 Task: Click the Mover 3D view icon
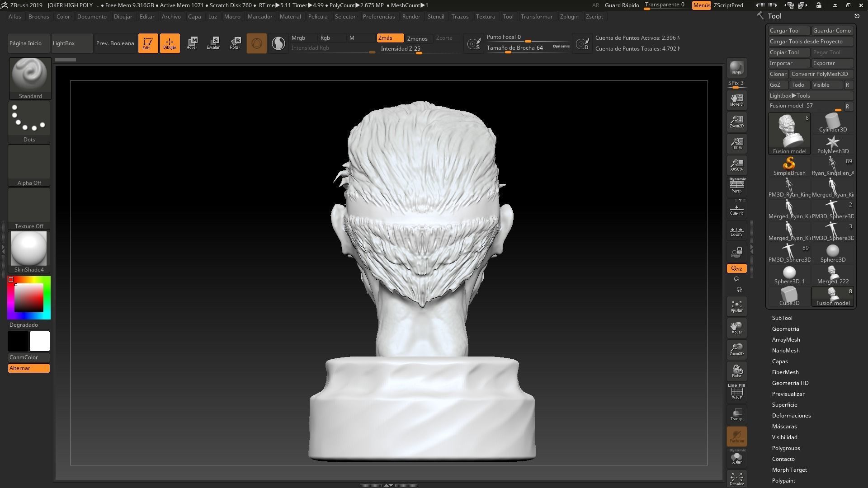pos(736,328)
